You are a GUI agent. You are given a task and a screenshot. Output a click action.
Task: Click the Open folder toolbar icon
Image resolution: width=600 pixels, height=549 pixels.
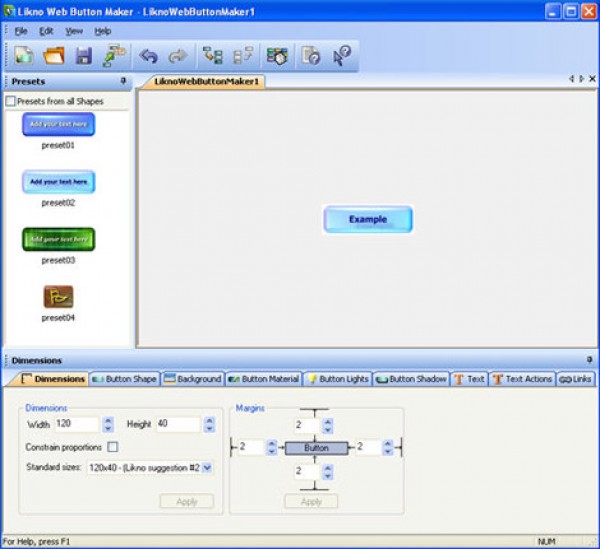pyautogui.click(x=54, y=57)
